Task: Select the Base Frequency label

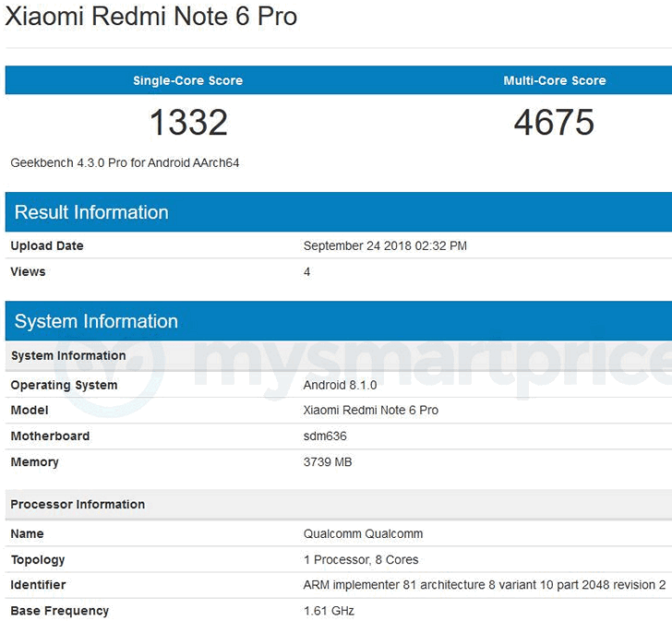Action: click(60, 611)
